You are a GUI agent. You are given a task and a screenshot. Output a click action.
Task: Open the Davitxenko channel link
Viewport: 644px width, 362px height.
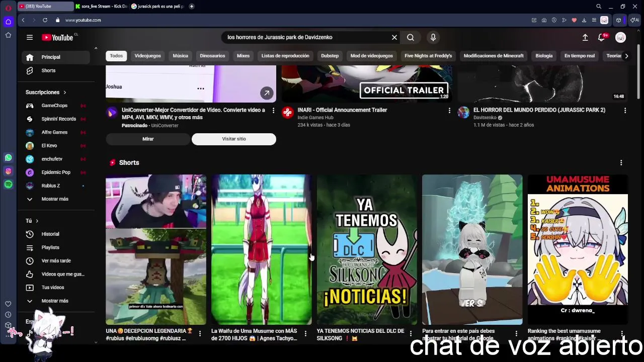click(x=485, y=118)
